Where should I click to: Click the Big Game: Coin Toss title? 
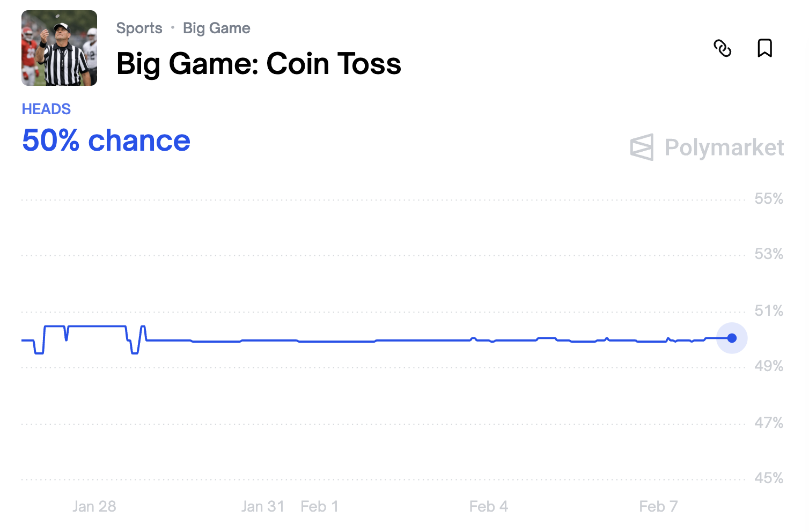point(259,64)
